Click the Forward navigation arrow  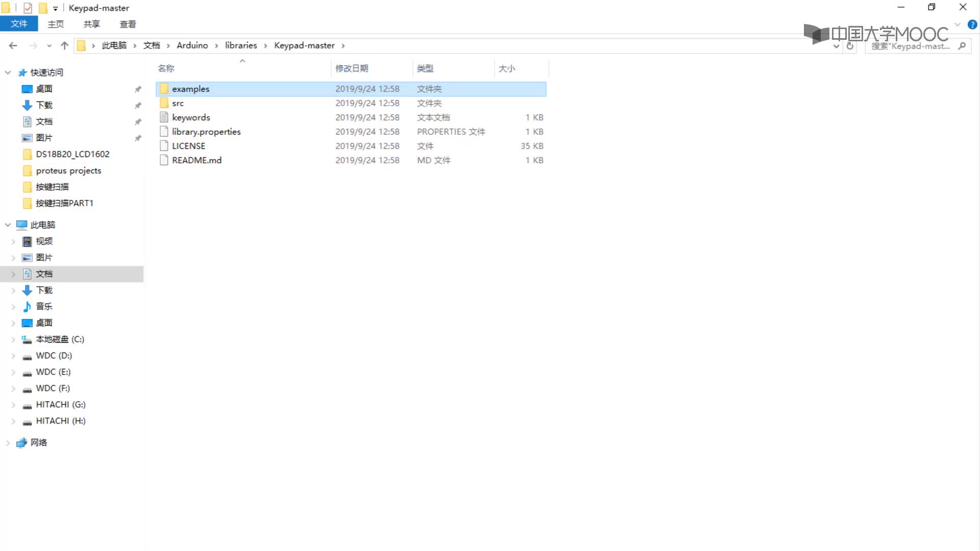33,45
